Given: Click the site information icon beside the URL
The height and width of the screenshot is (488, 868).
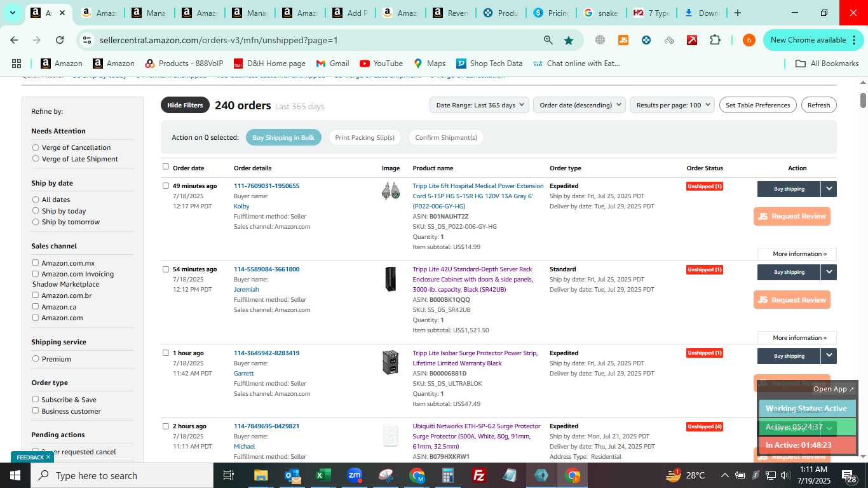Looking at the screenshot, I should click(x=87, y=40).
